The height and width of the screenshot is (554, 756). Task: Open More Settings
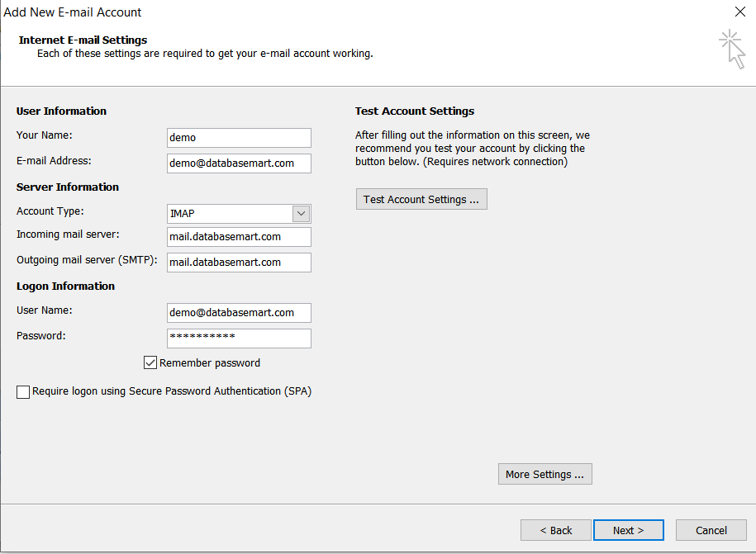coord(544,473)
